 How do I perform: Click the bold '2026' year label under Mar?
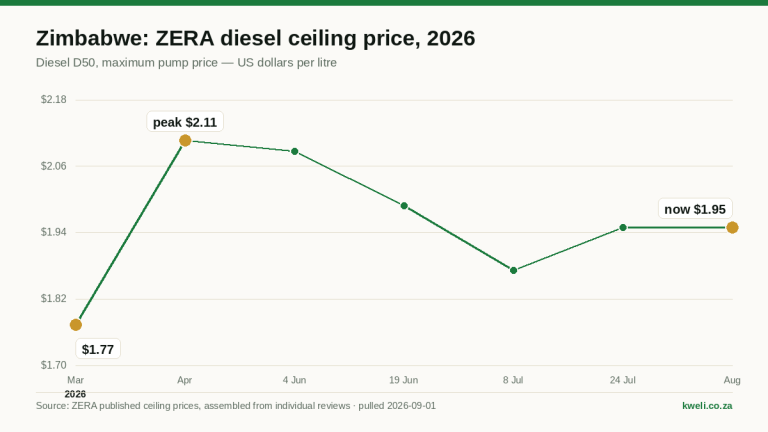click(x=75, y=394)
